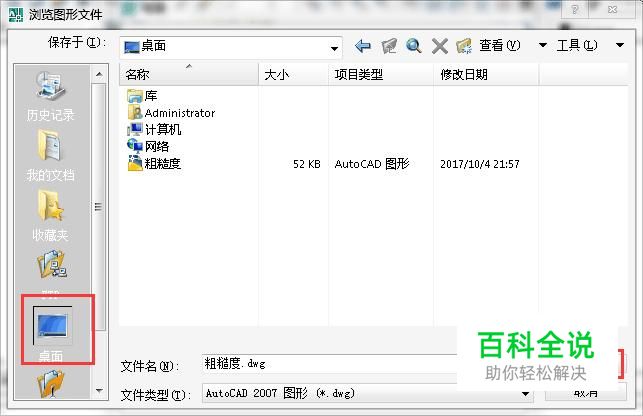Click the 2017/10/4 21:57 date cell
Viewport: 643px width, 416px height.
point(480,164)
